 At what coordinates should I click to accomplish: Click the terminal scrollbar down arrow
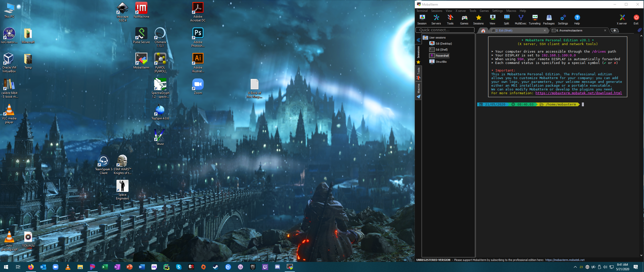[641, 255]
